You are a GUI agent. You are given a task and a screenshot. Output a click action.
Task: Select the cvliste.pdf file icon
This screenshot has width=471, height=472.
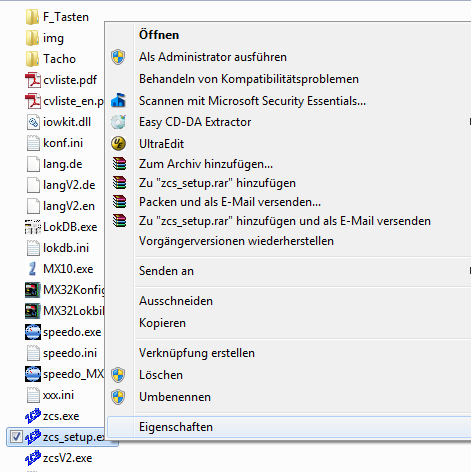tap(33, 80)
